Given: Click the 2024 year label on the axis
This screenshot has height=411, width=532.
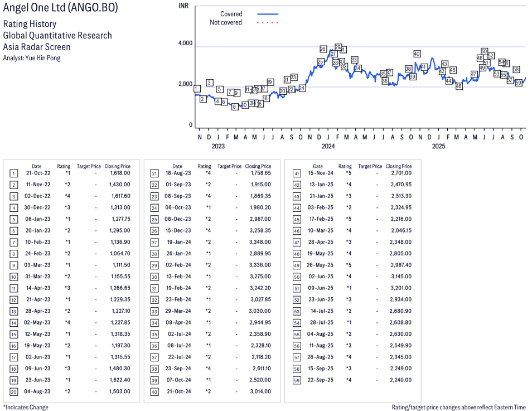Looking at the screenshot, I should 328,147.
